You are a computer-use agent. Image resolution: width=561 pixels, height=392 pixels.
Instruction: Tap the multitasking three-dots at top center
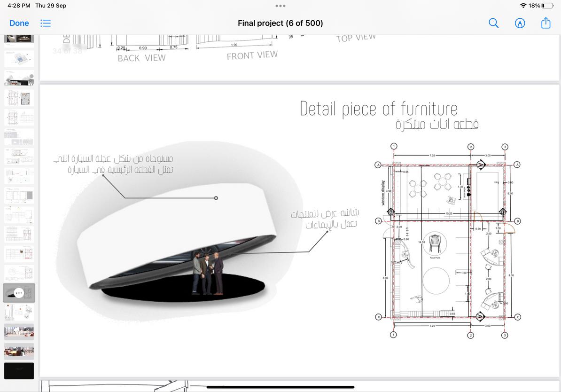tap(280, 6)
